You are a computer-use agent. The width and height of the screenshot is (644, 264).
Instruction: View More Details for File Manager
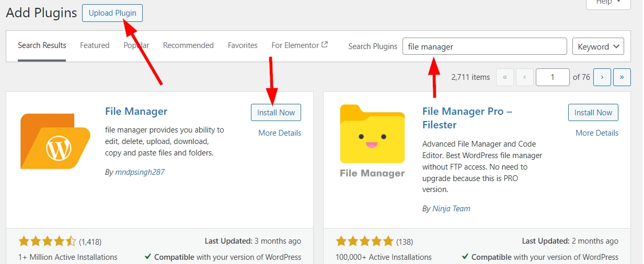click(280, 133)
